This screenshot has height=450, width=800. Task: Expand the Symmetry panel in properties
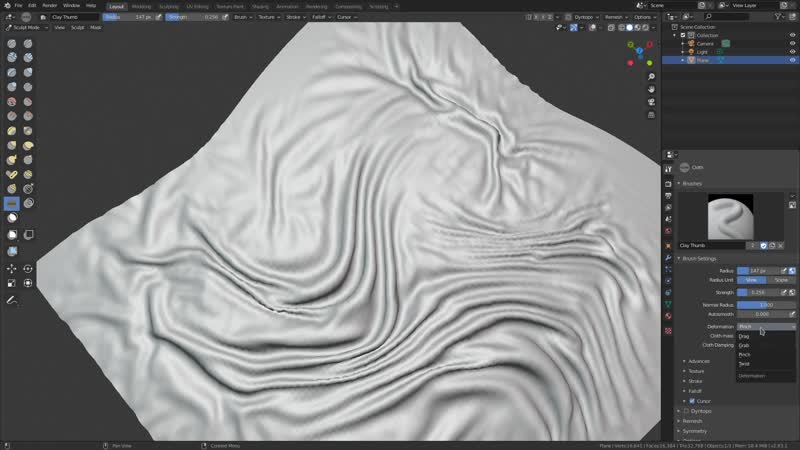[694, 431]
